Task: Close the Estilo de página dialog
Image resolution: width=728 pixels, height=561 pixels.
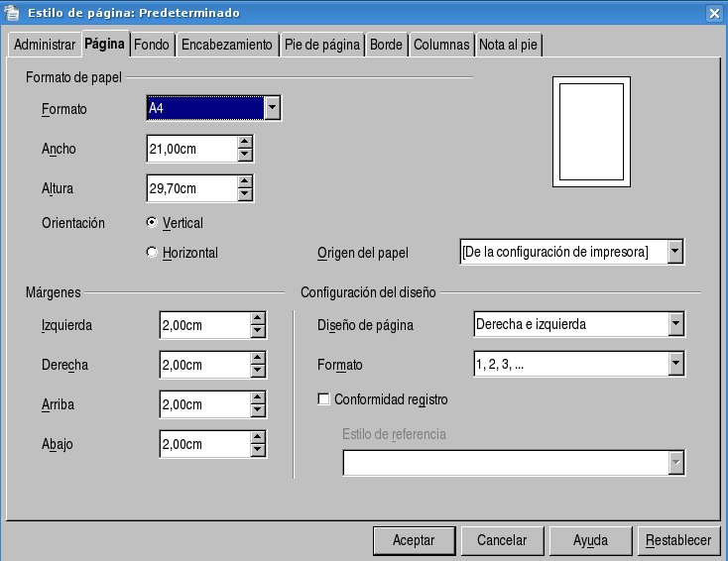Action: point(714,13)
